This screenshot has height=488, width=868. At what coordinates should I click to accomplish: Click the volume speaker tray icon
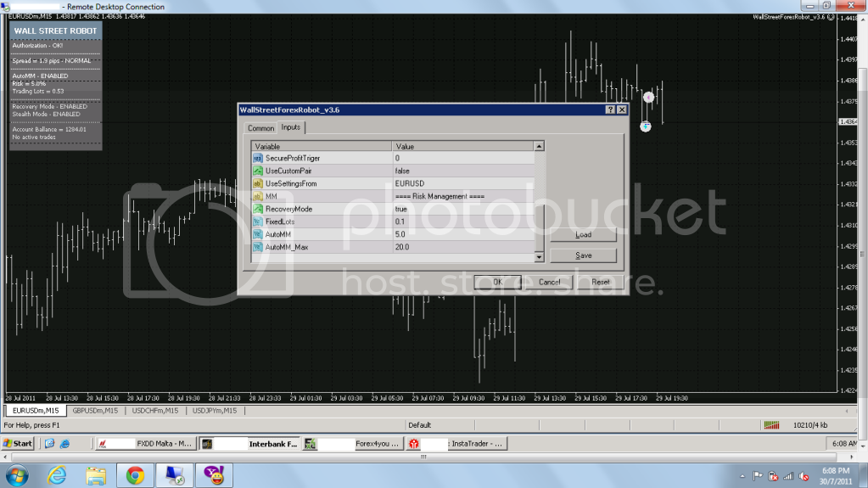point(804,476)
